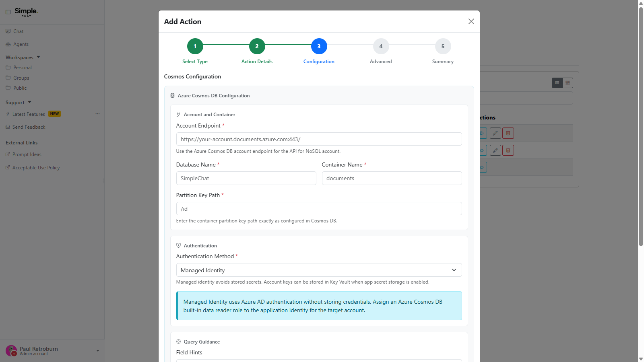The height and width of the screenshot is (362, 644).
Task: Click the Agents robot icon
Action: click(8, 44)
